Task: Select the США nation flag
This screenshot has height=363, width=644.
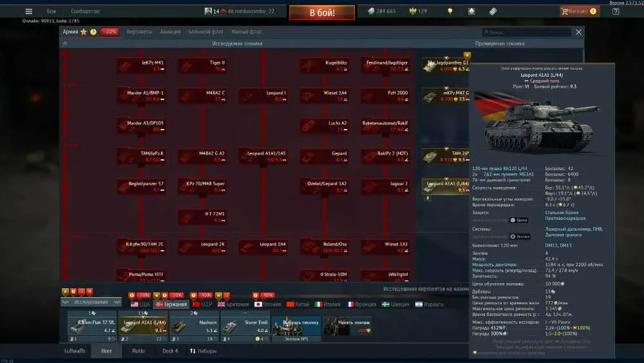Action: click(x=140, y=304)
